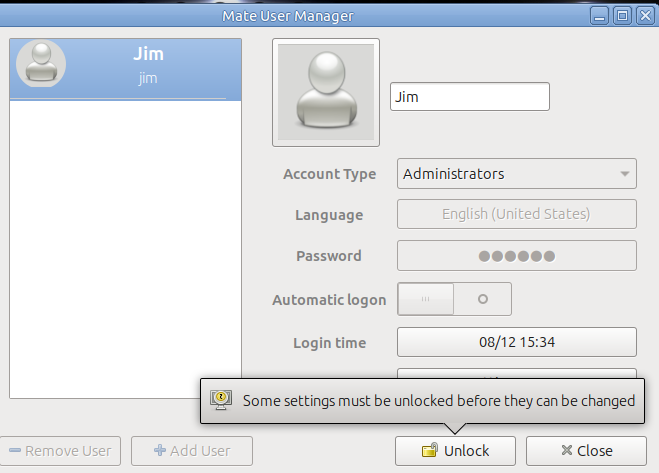Close window via titlebar X
The image size is (659, 473).
point(645,16)
